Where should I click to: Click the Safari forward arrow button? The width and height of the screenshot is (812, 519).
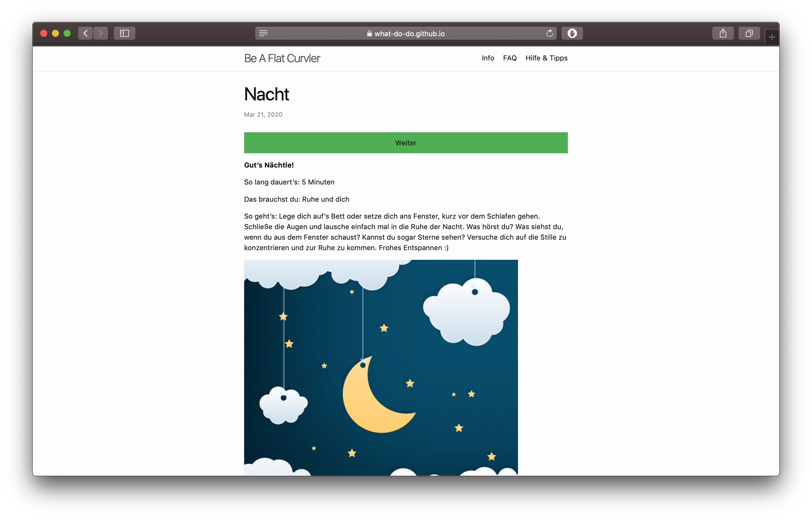tap(101, 33)
